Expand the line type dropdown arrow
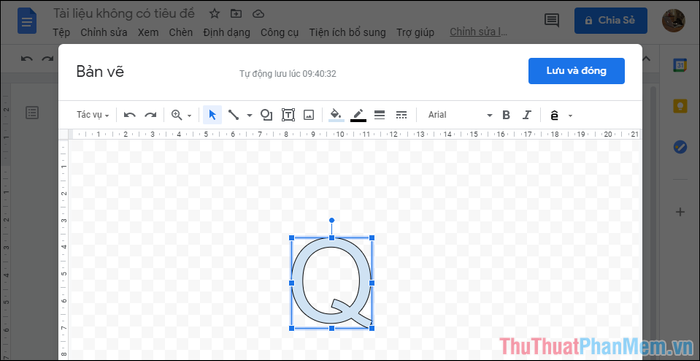700x361 pixels. pyautogui.click(x=250, y=116)
